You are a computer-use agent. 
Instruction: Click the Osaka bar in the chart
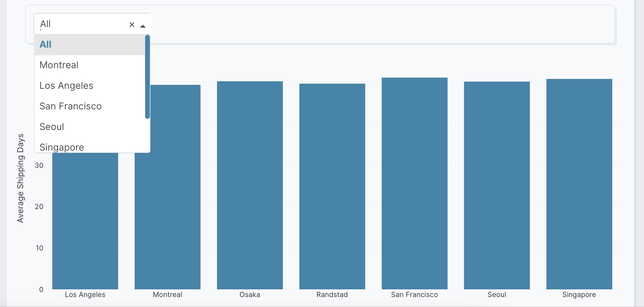pos(250,185)
